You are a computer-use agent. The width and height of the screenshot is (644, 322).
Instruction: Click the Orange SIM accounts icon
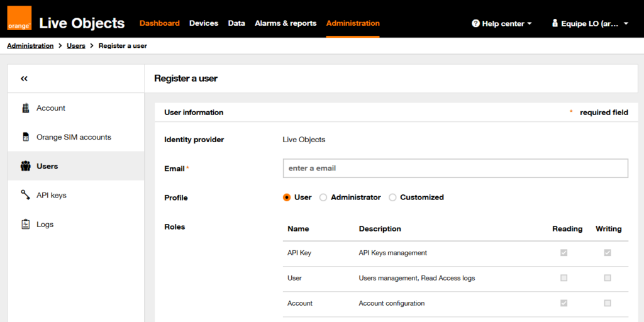[x=26, y=137]
